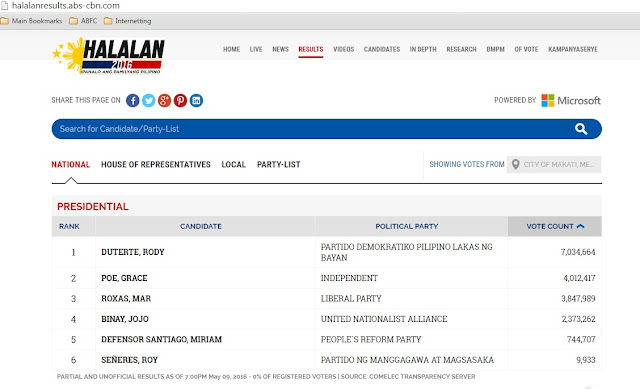Open the Videos navigation item
The width and height of the screenshot is (640, 389).
point(344,49)
